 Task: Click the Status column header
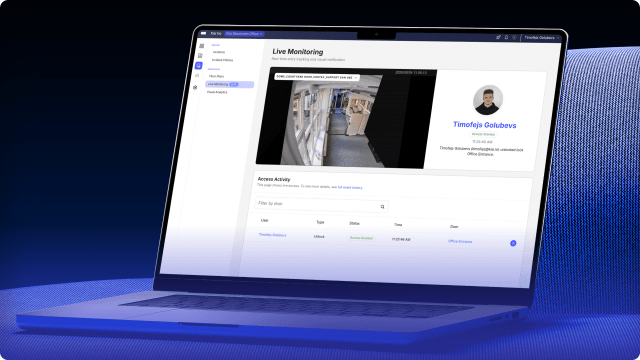tap(354, 223)
